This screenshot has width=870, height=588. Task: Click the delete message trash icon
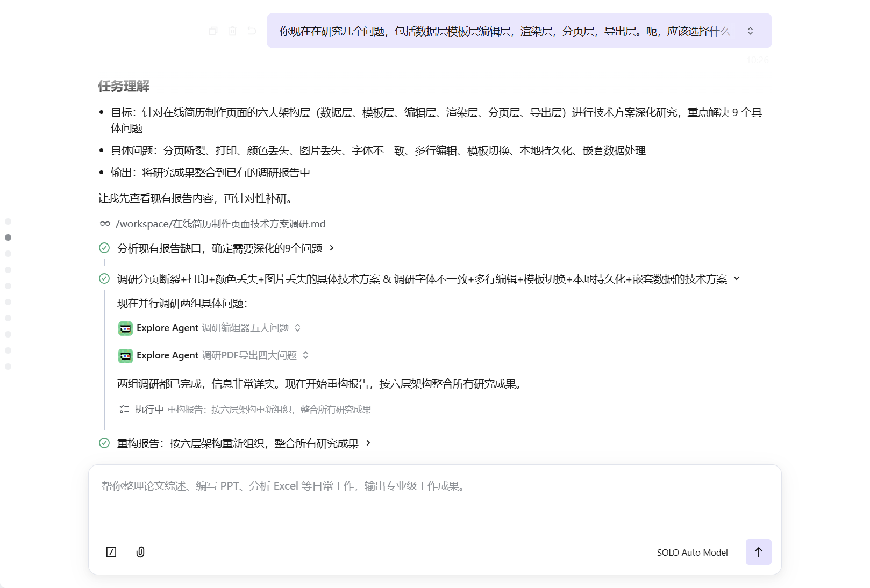click(x=232, y=31)
